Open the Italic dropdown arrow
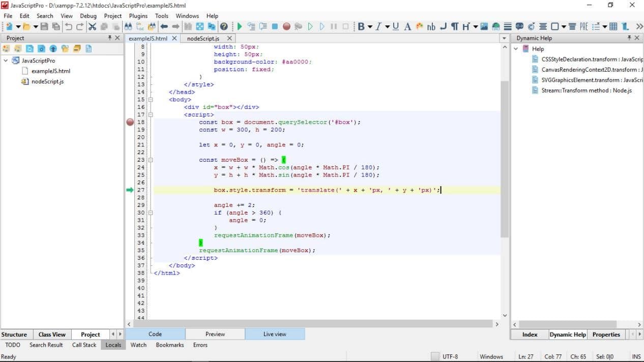Screen dimensions: 644x362 (387, 26)
